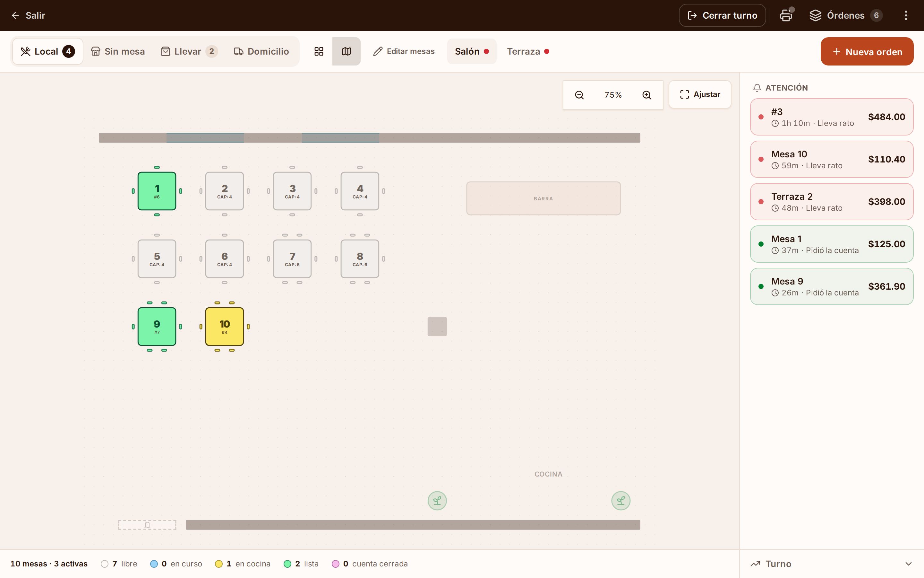Screen dimensions: 924x578
Task: Select the Llevar tab
Action: (189, 51)
